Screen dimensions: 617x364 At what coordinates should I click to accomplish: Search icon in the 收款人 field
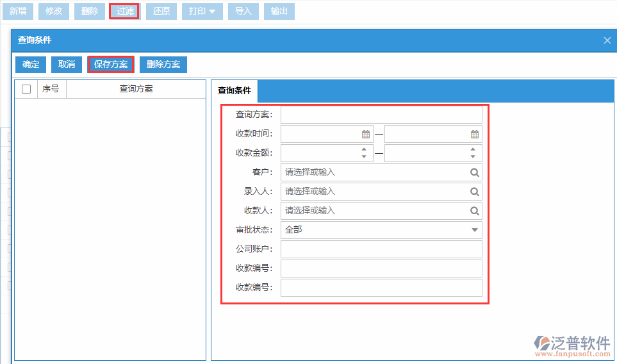tap(475, 211)
